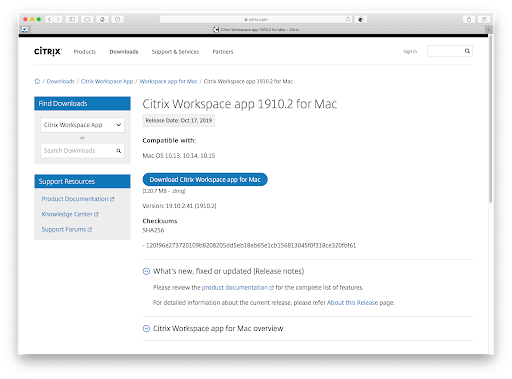Image resolution: width=512 pixels, height=379 pixels.
Task: Click external-link icon beside Knowledge Center
Action: [96, 214]
